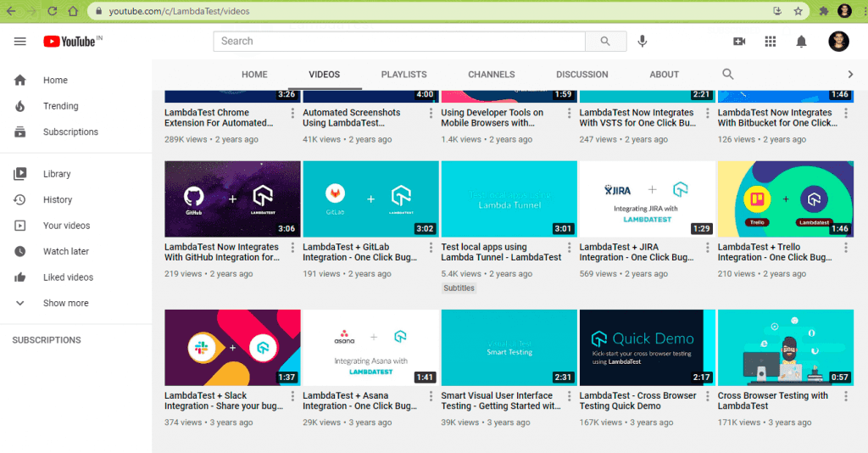Start voice search with microphone icon

point(643,42)
